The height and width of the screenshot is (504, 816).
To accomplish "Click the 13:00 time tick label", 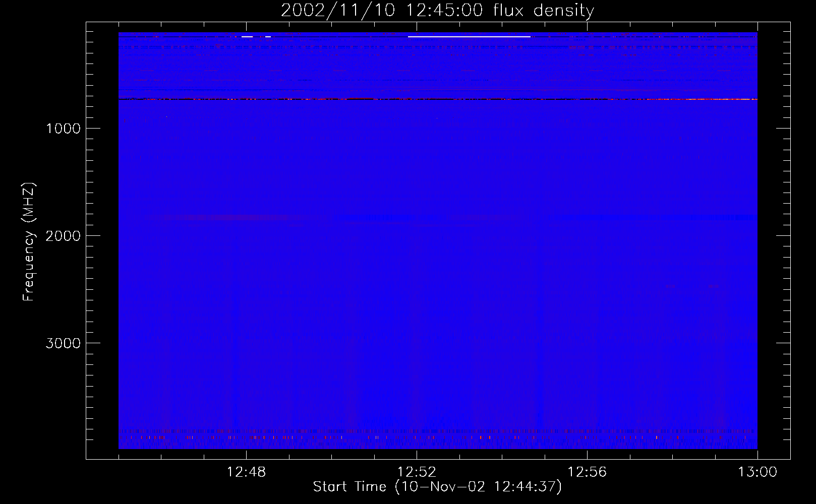I will 757,472.
